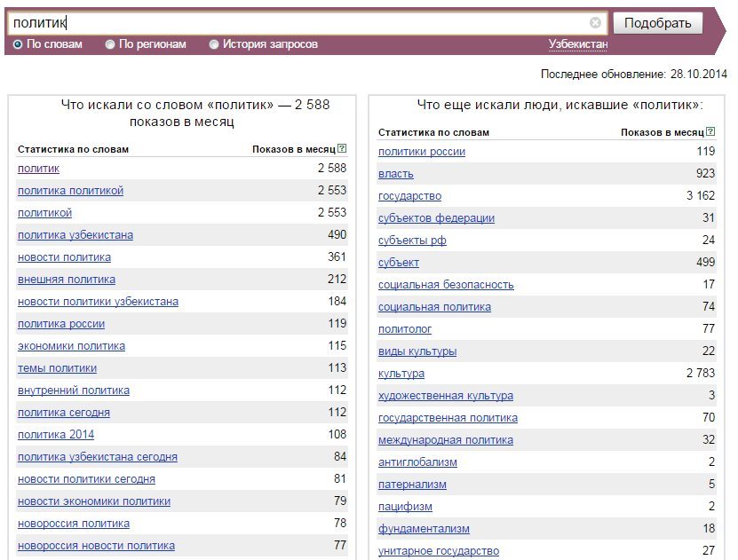Screen dimensions: 738x560
Task: Open the 'политика 2014' link
Action: tap(56, 435)
